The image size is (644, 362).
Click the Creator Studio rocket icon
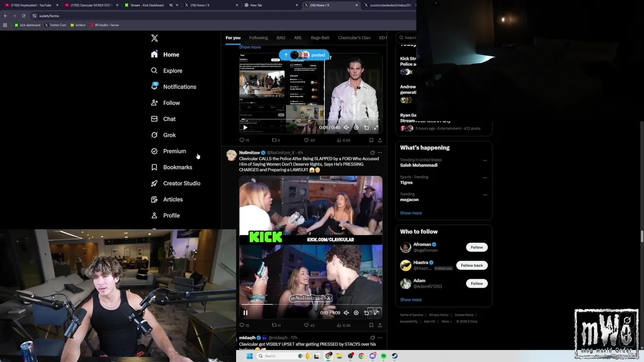(154, 183)
